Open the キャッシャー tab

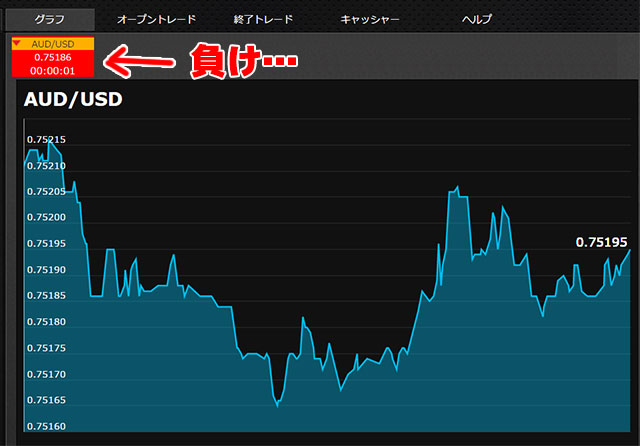(x=370, y=19)
